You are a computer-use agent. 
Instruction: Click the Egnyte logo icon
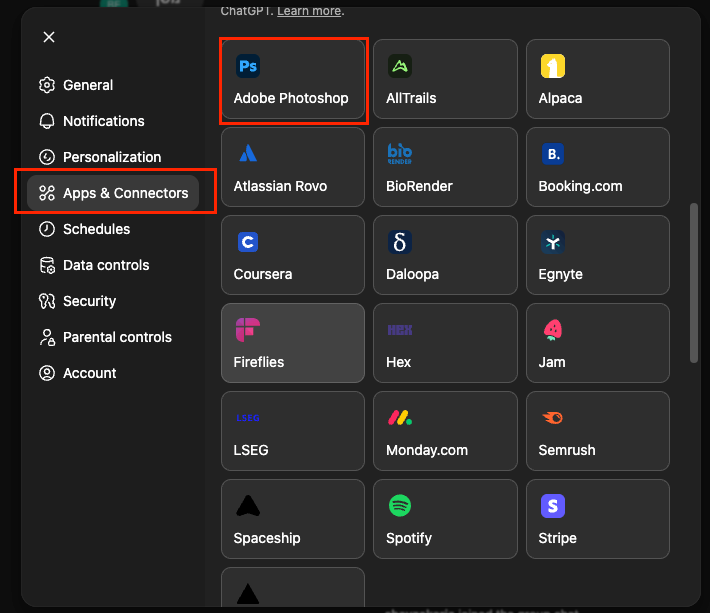552,242
